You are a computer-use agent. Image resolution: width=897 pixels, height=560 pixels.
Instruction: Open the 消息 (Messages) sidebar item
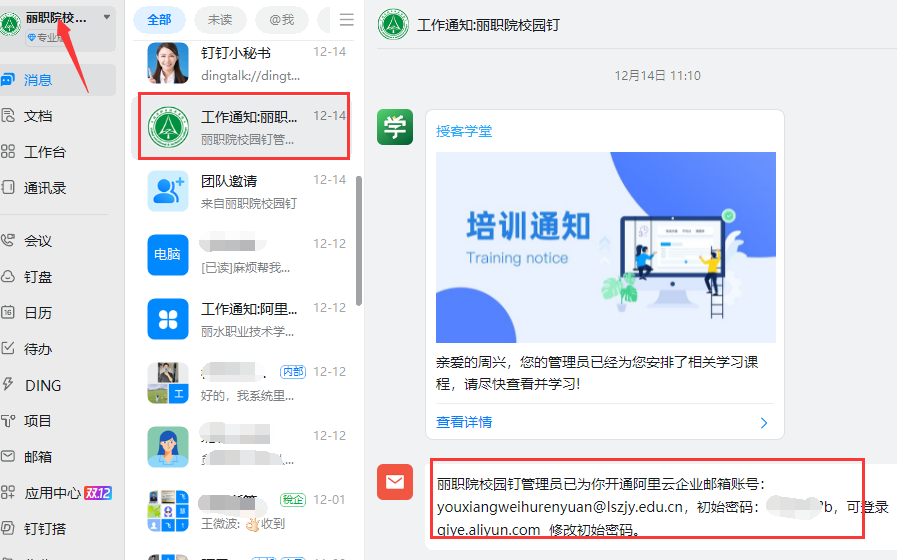click(57, 80)
